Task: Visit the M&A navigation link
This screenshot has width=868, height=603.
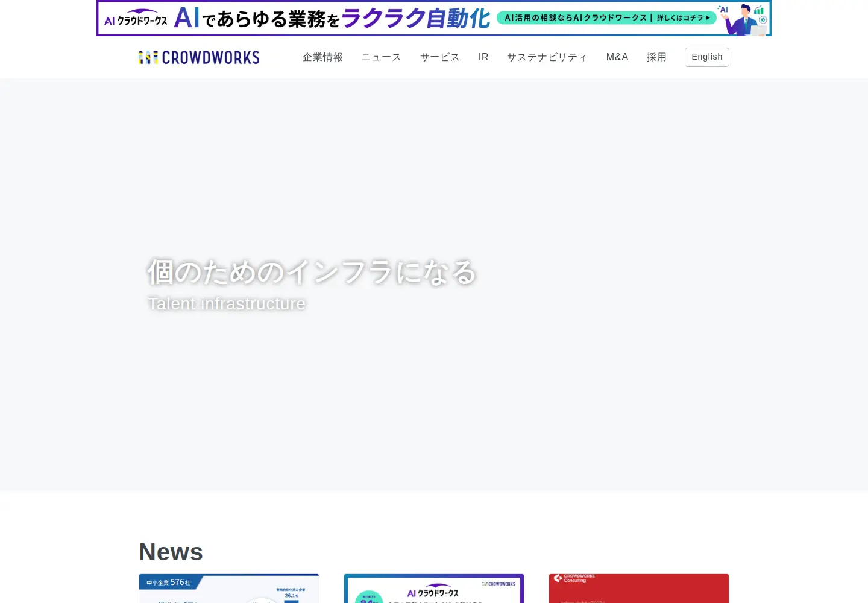Action: coord(617,57)
